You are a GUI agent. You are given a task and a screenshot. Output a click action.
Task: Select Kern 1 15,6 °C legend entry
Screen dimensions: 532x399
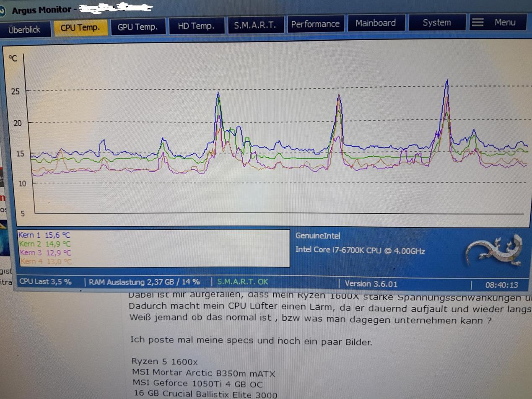[44, 236]
